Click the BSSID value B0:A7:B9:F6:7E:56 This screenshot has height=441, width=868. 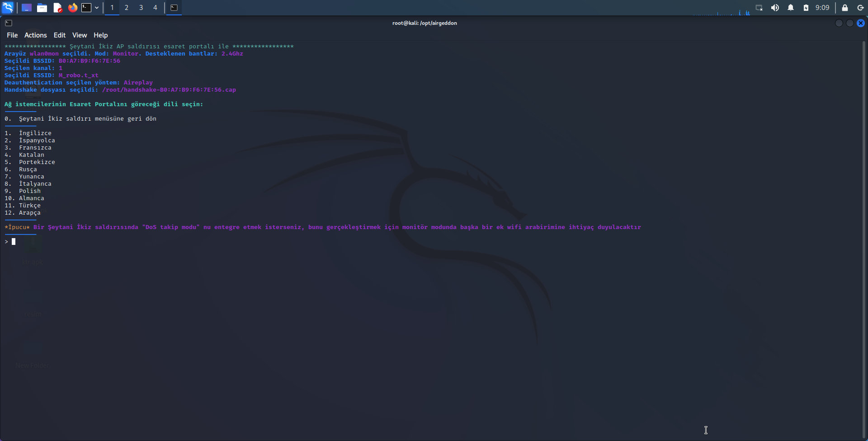90,61
